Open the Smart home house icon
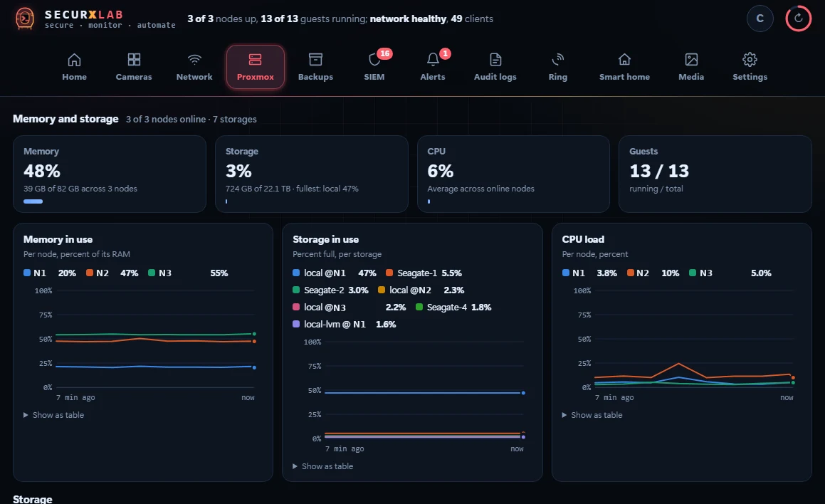The height and width of the screenshot is (504, 825). [624, 60]
